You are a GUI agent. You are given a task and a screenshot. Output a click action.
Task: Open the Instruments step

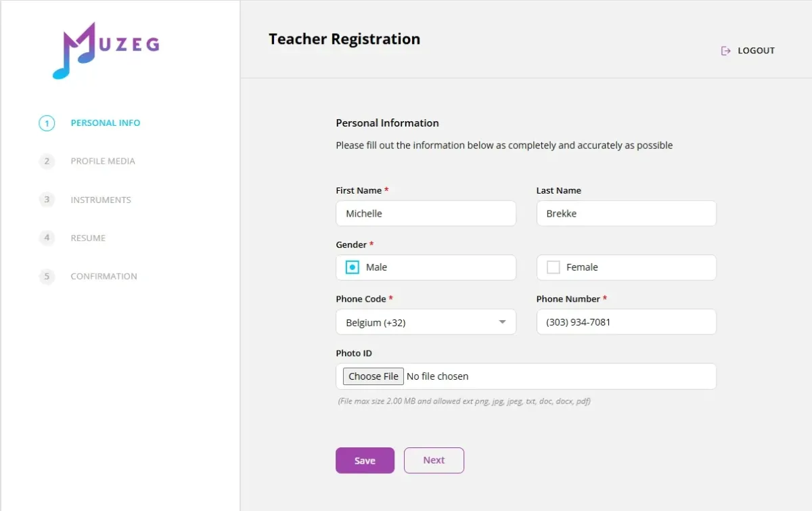click(101, 200)
